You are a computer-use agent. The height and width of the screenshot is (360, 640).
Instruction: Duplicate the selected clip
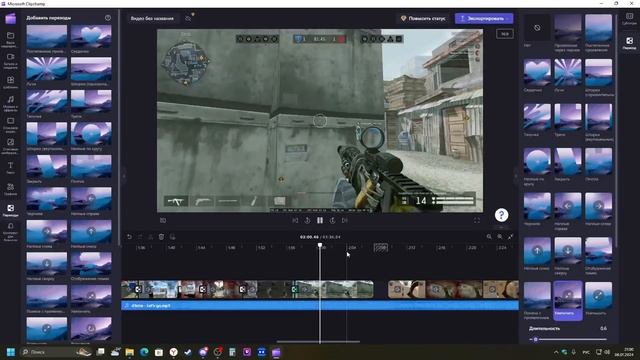coord(172,237)
